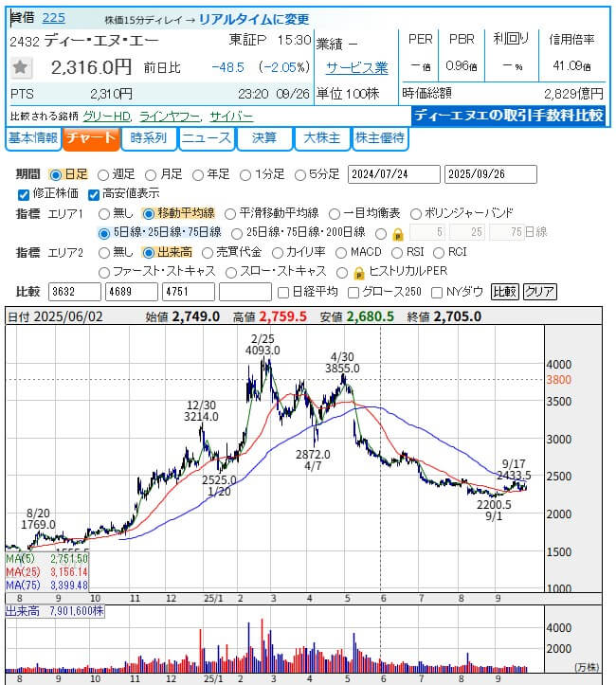Image resolution: width=616 pixels, height=685 pixels.
Task: Enable the 日経平均 comparison checkbox
Action: coord(283,292)
